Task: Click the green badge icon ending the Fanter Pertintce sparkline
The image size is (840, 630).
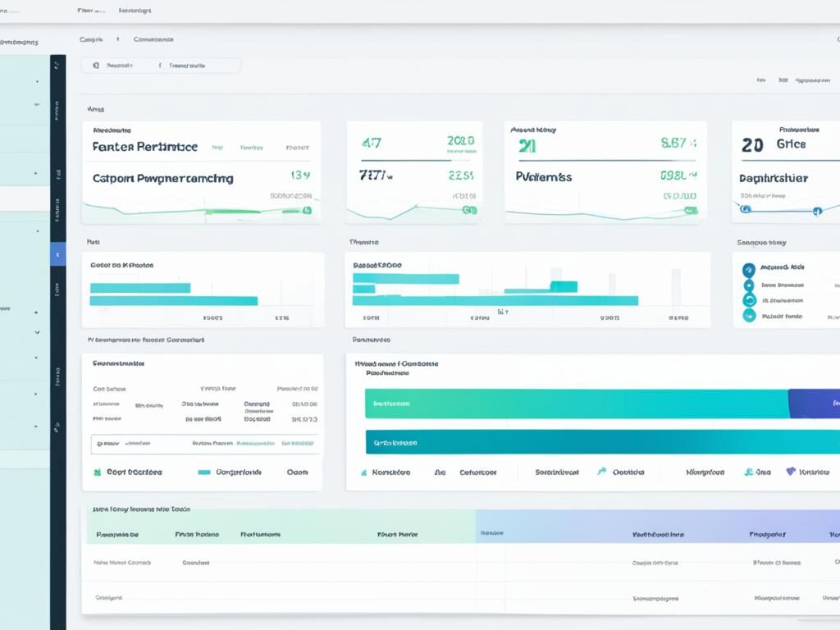Action: tap(307, 210)
